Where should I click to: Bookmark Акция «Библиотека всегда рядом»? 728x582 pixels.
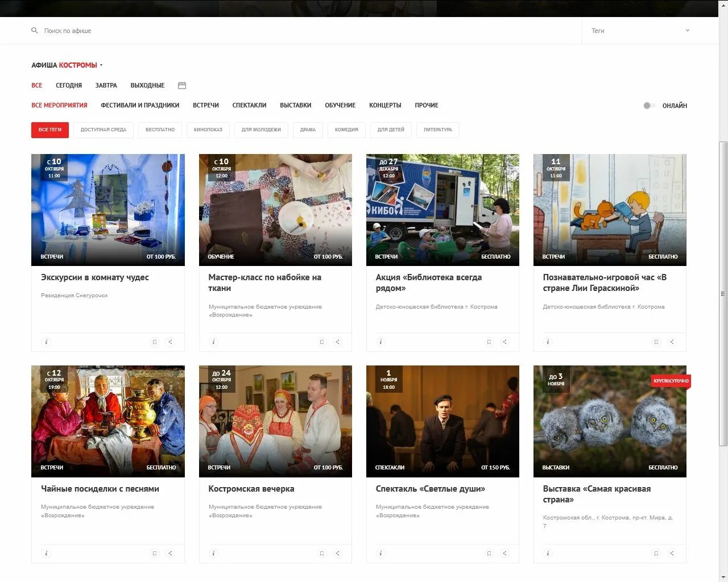[x=489, y=342]
